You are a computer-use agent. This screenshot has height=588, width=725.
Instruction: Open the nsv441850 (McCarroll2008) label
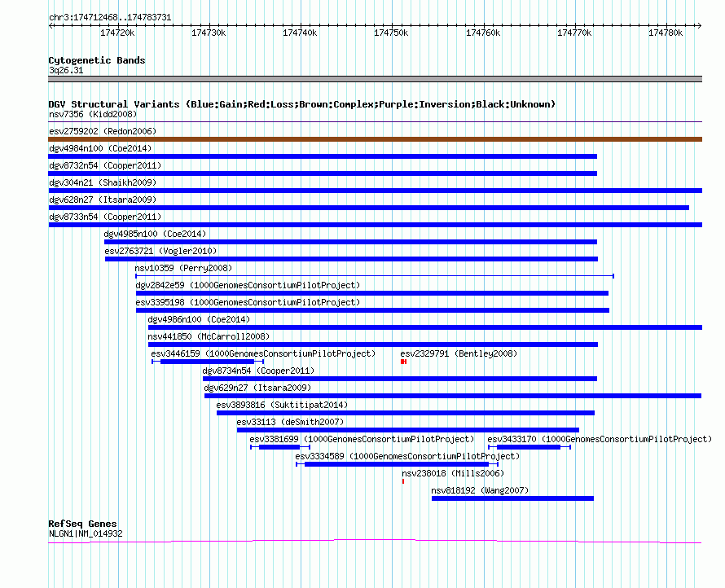(209, 336)
